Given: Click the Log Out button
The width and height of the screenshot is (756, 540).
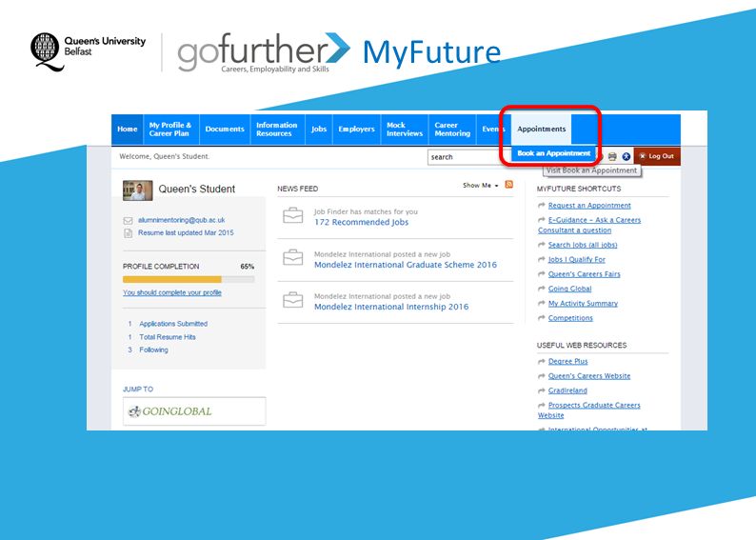Looking at the screenshot, I should 657,156.
